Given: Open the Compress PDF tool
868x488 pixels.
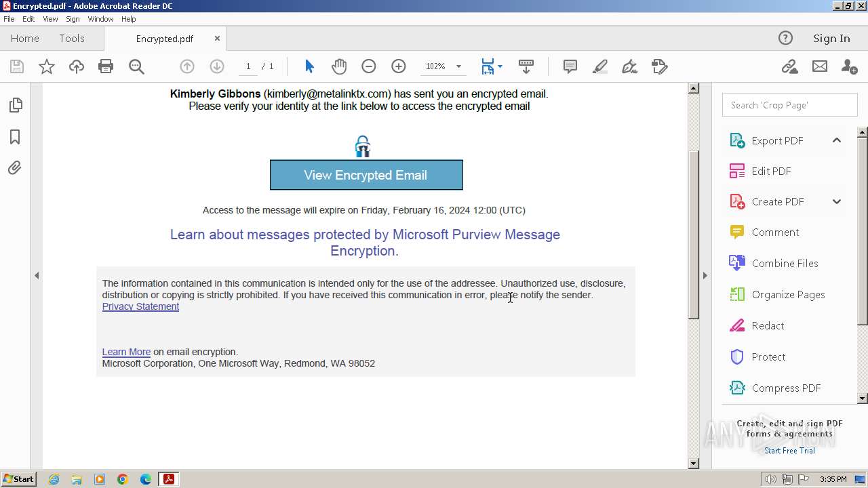Looking at the screenshot, I should pos(774,388).
